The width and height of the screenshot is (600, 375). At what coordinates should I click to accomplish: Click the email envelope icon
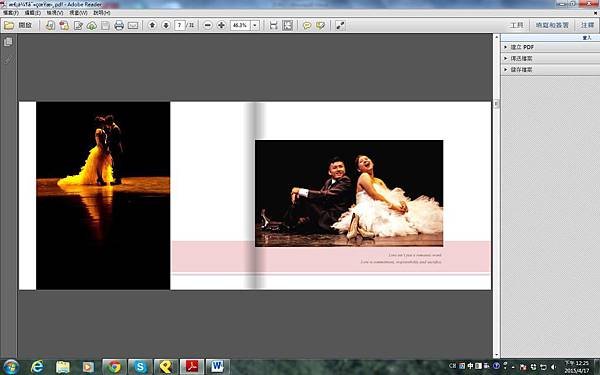133,26
